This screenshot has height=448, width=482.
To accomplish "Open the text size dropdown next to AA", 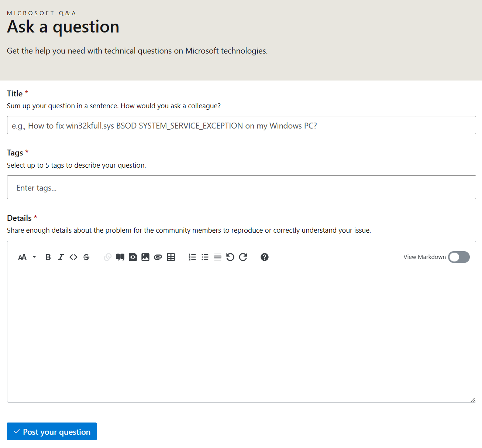I will point(34,257).
